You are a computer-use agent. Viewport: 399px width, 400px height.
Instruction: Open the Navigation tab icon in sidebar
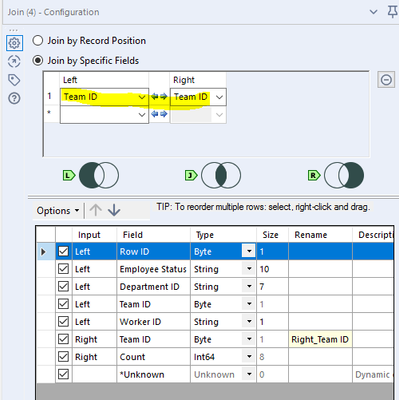click(14, 61)
